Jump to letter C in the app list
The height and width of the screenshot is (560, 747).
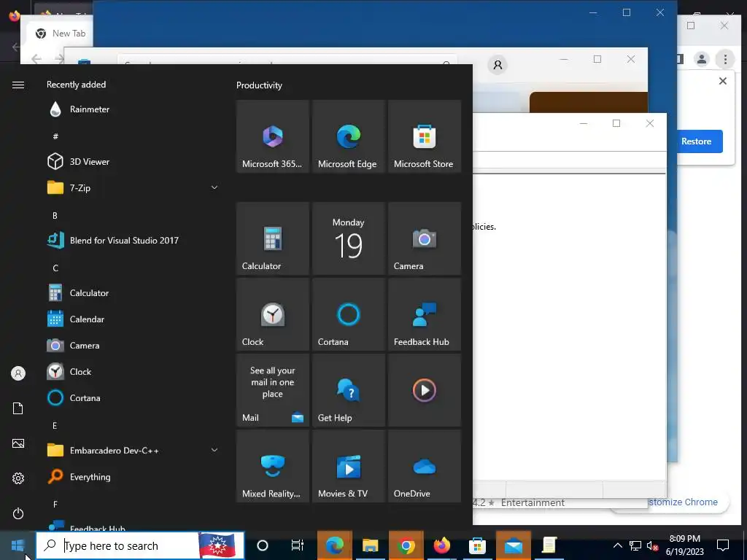coord(55,268)
